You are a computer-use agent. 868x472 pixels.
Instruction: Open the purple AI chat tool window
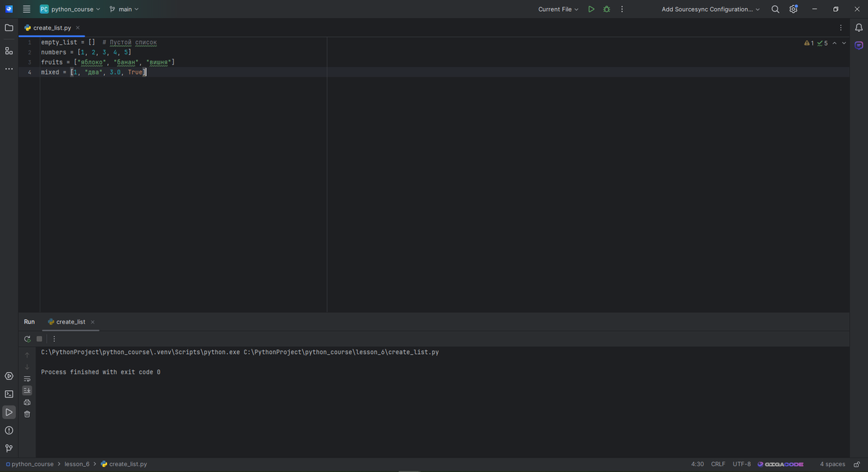[859, 45]
